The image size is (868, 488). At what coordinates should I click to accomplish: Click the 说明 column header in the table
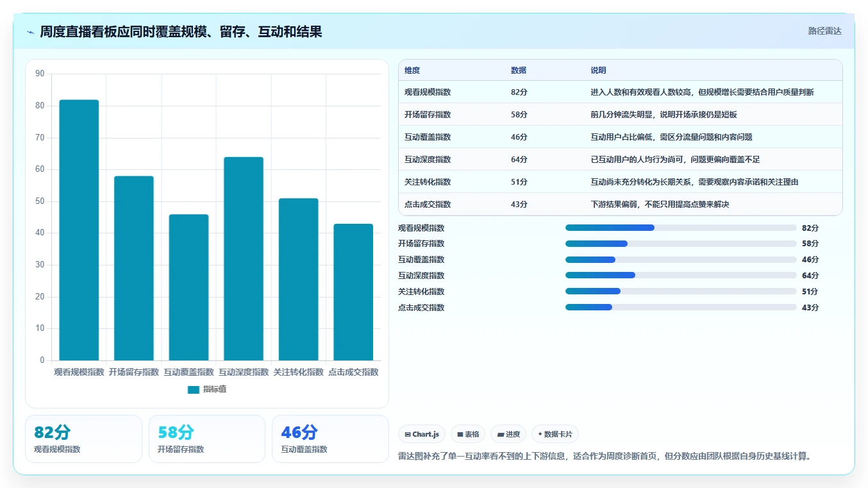tap(598, 71)
